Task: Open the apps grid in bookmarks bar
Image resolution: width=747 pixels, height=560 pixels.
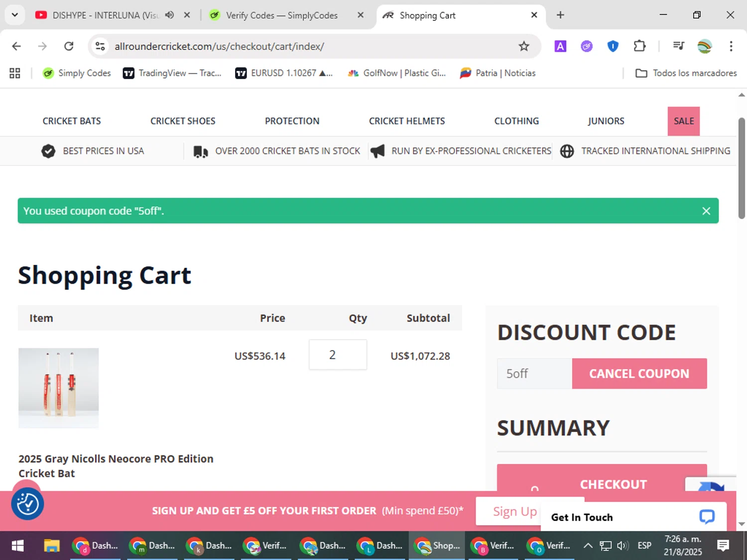Action: coord(15,73)
